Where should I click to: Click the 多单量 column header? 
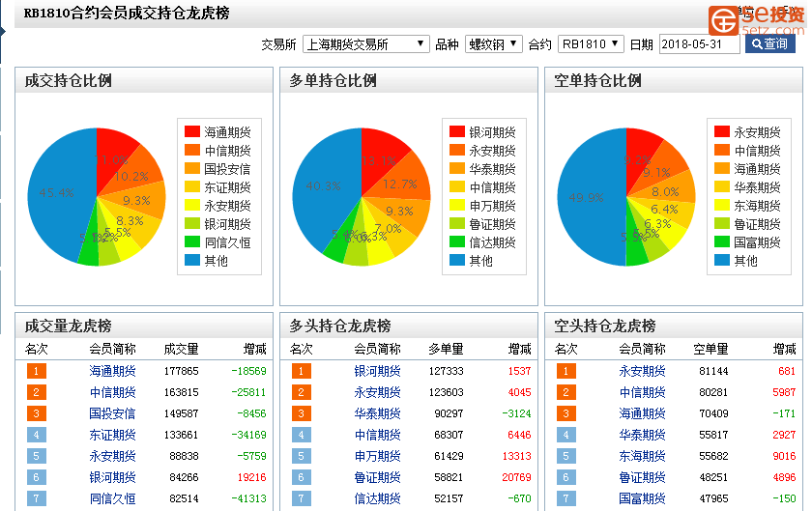pyautogui.click(x=446, y=350)
